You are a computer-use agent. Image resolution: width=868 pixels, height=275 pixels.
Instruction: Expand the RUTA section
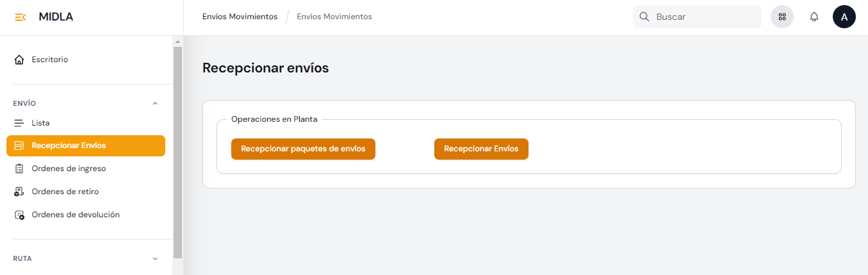click(x=155, y=259)
